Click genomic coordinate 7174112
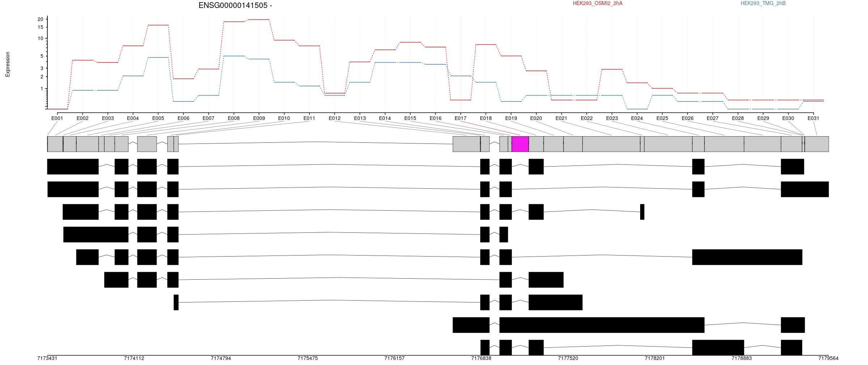 pos(134,358)
